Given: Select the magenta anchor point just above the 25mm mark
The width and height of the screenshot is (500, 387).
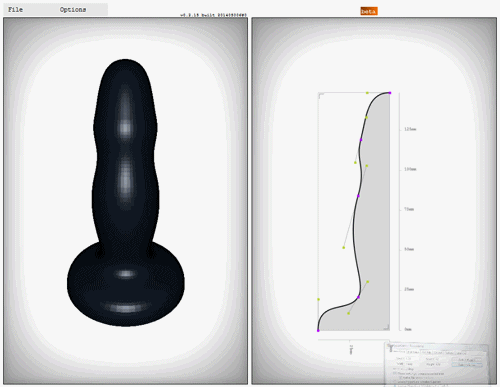Looking at the screenshot, I should coord(359,297).
